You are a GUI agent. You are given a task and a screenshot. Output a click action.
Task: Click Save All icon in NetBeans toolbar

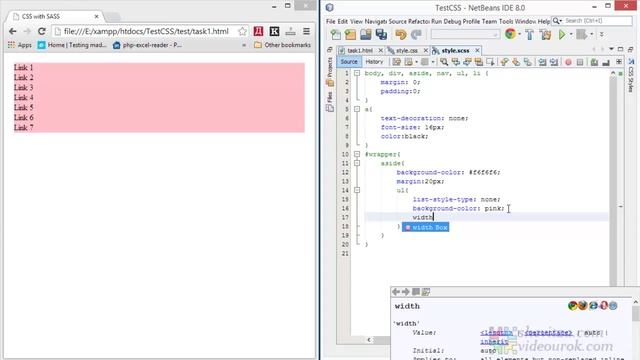(381, 35)
